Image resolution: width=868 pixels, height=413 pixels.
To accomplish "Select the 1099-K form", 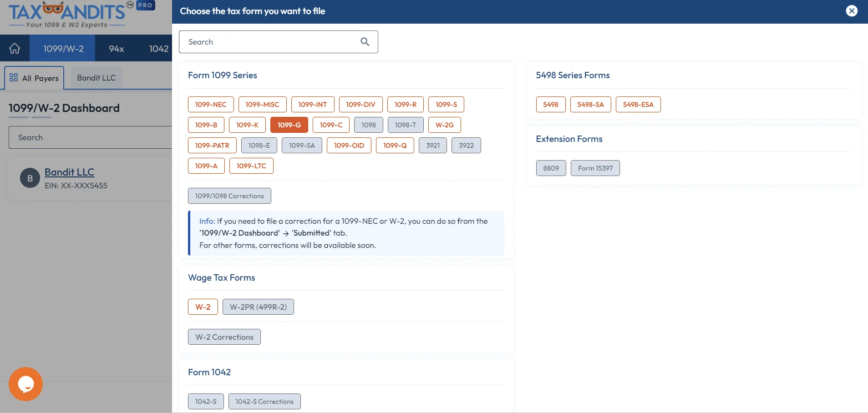I will click(x=248, y=125).
